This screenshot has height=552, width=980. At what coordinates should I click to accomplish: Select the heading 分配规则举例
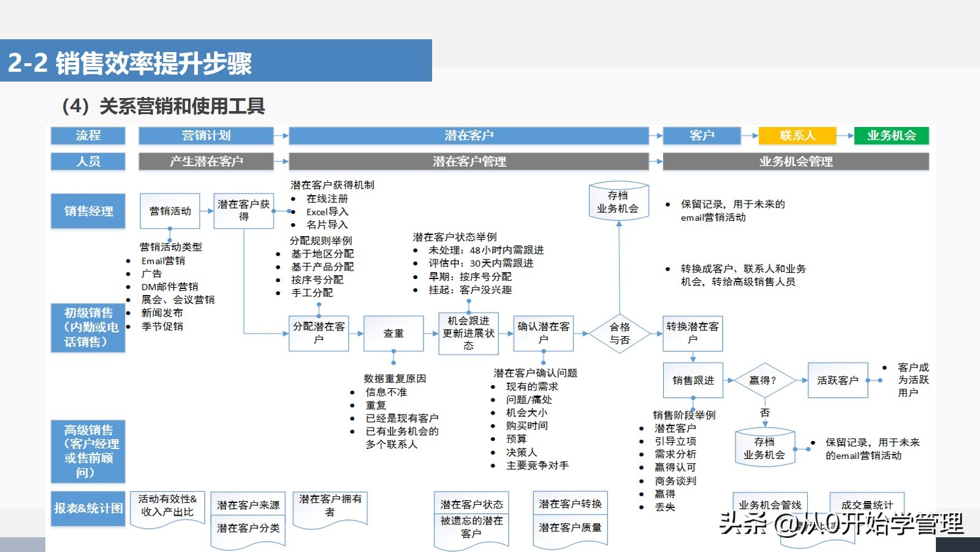tap(321, 240)
